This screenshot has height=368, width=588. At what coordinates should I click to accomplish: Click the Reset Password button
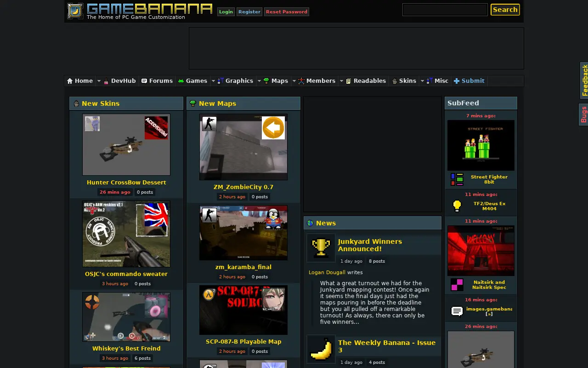[287, 12]
